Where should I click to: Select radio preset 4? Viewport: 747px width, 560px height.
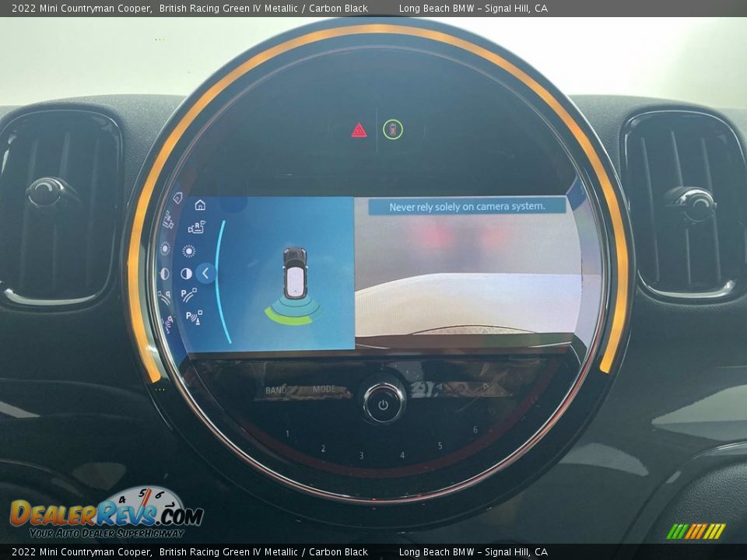(402, 455)
